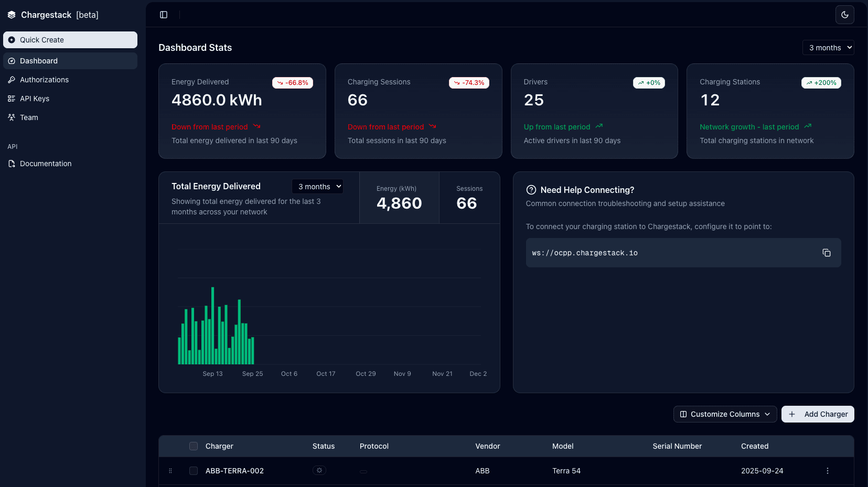Click the Need Help question mark icon

pyautogui.click(x=531, y=190)
